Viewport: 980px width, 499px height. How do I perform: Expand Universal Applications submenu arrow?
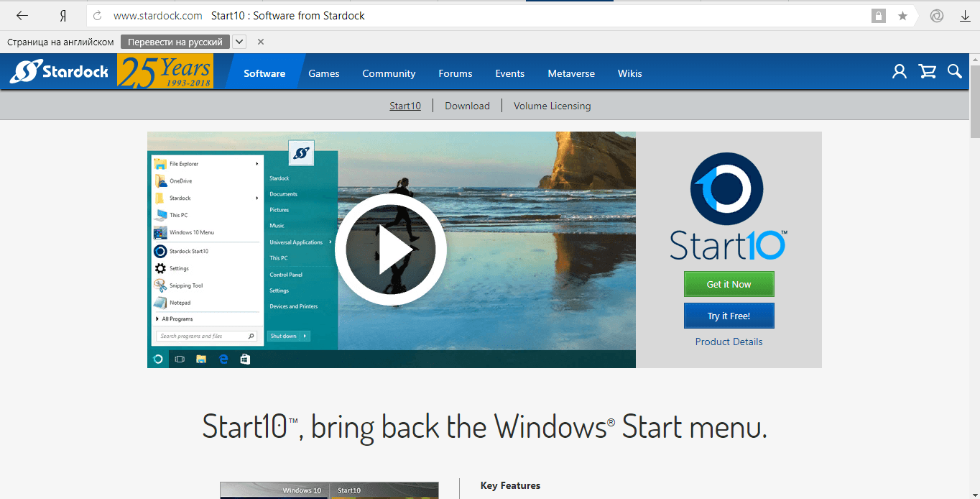[x=330, y=242]
